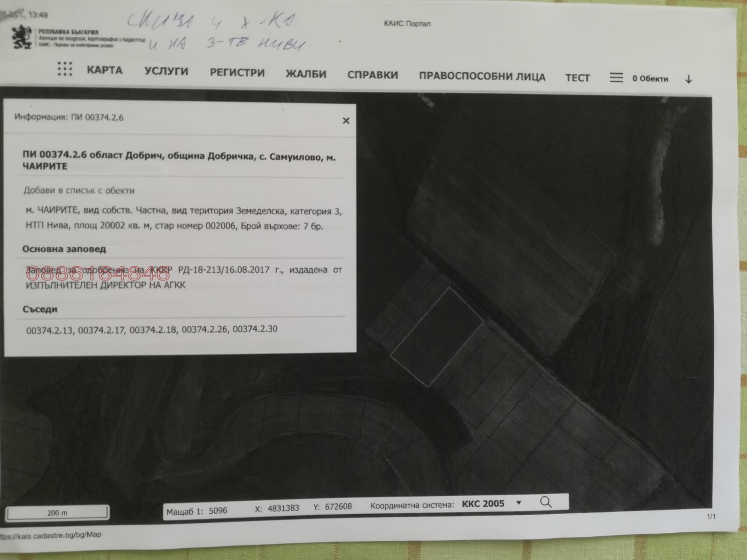Click the 200 m scale bar
The image size is (747, 560).
pos(57,512)
